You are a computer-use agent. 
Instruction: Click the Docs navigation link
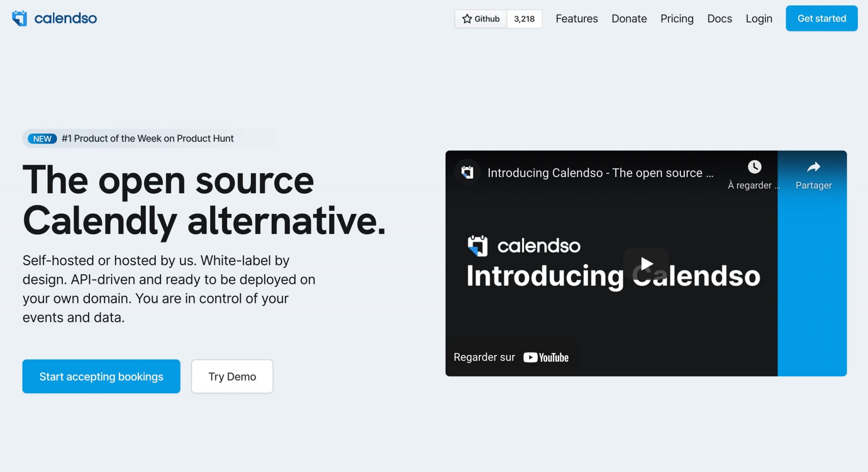coord(719,18)
